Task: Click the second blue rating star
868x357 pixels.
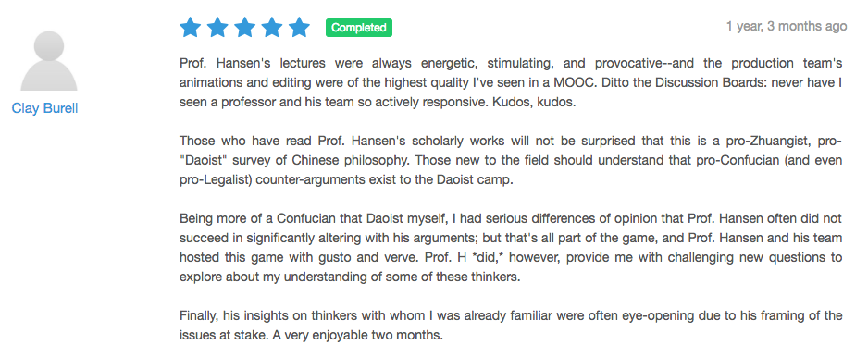Action: (x=217, y=27)
